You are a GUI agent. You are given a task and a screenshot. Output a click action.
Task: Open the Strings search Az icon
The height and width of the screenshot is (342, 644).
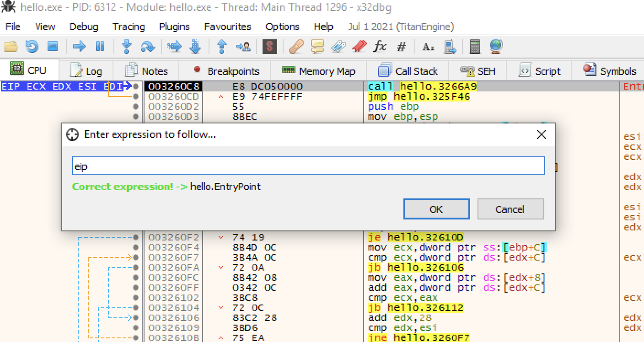(428, 46)
